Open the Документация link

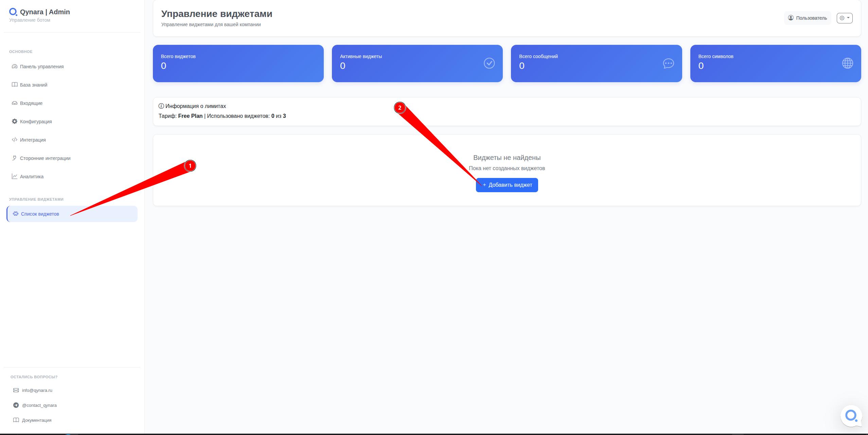pyautogui.click(x=36, y=420)
